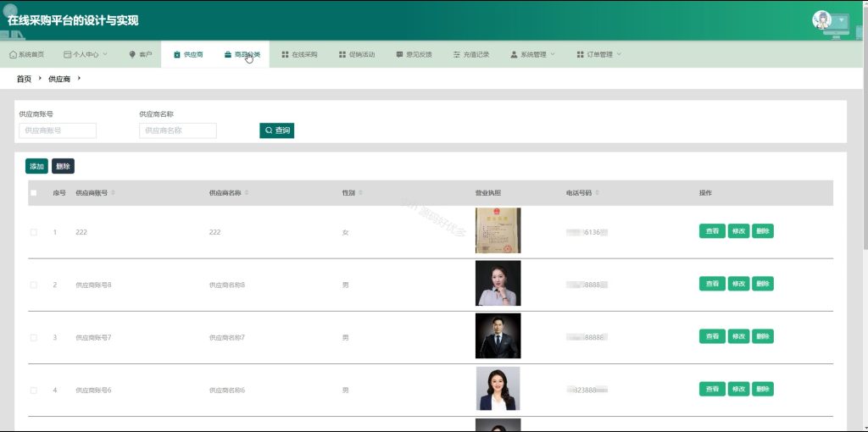Sort table by 电话号码 column arrows
Viewport: 868px width, 432px height.
point(598,193)
